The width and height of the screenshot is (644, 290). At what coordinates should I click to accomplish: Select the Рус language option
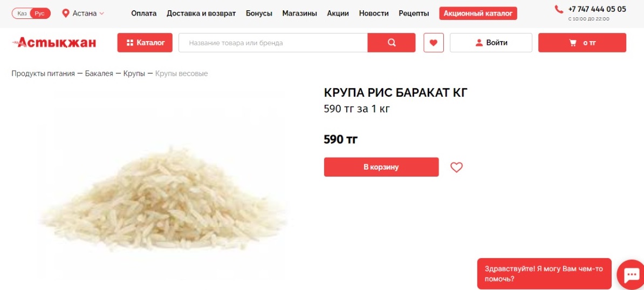tap(40, 14)
